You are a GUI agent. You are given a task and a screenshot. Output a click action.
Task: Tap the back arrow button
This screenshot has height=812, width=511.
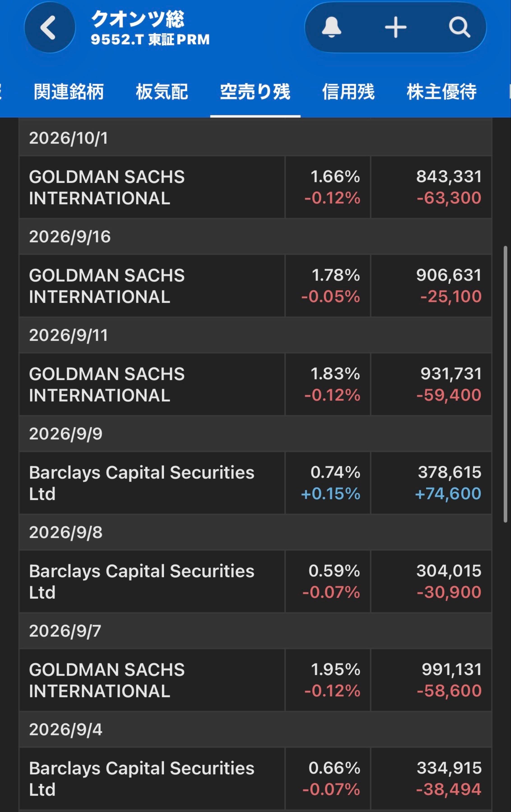pos(50,27)
